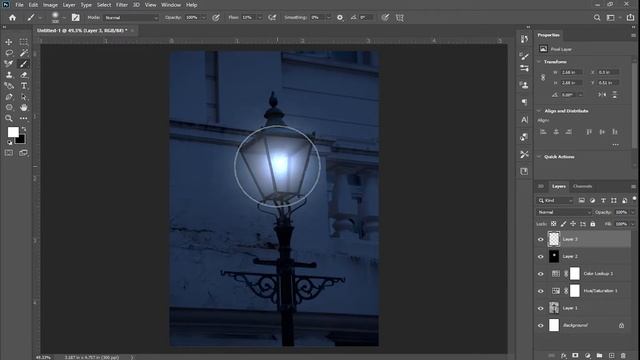
Task: Add a layer mask icon
Action: pyautogui.click(x=575, y=356)
